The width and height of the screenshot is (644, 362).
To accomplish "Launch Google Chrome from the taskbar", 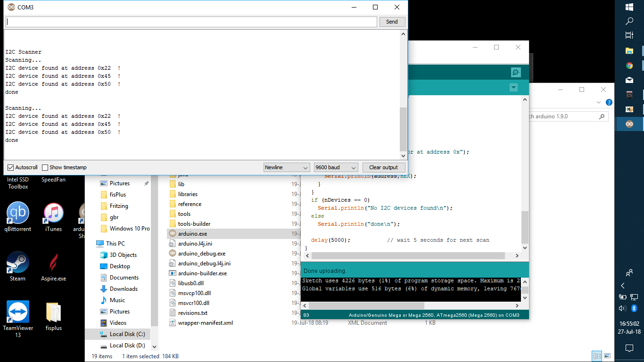I will (x=629, y=65).
